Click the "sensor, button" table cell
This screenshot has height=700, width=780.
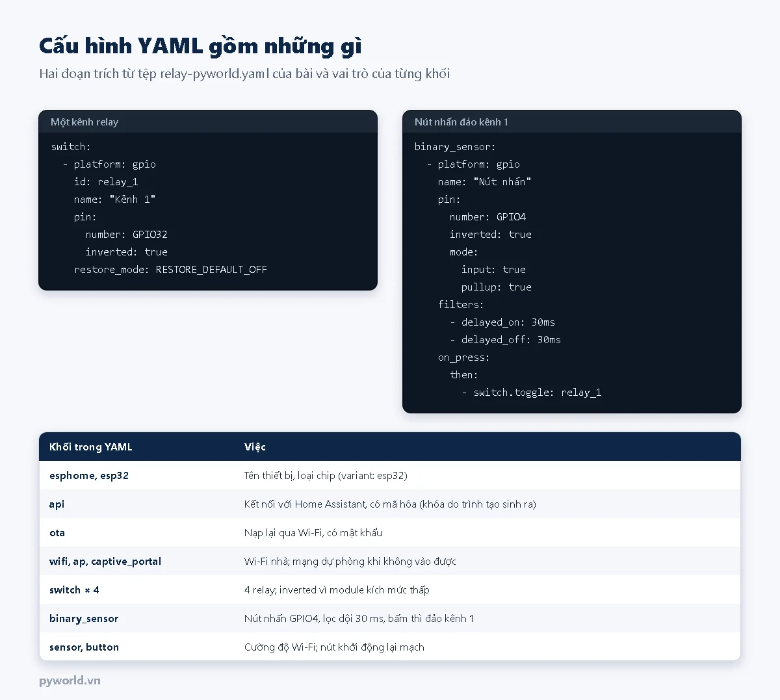click(x=84, y=647)
